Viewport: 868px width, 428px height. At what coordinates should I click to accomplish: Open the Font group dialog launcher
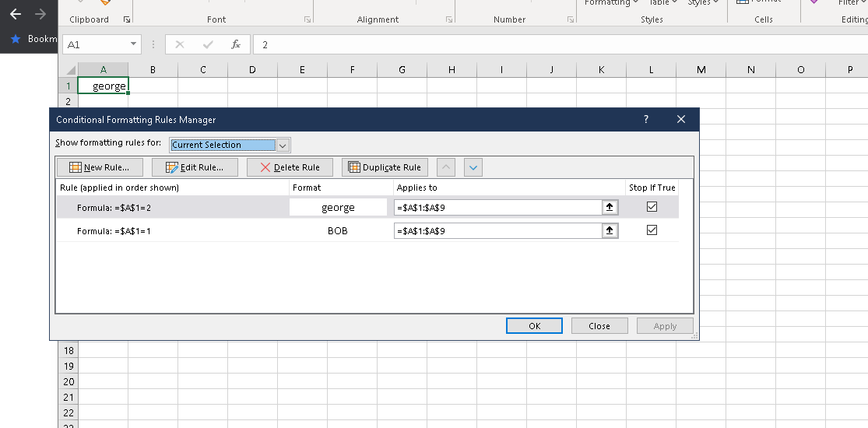[x=307, y=20]
